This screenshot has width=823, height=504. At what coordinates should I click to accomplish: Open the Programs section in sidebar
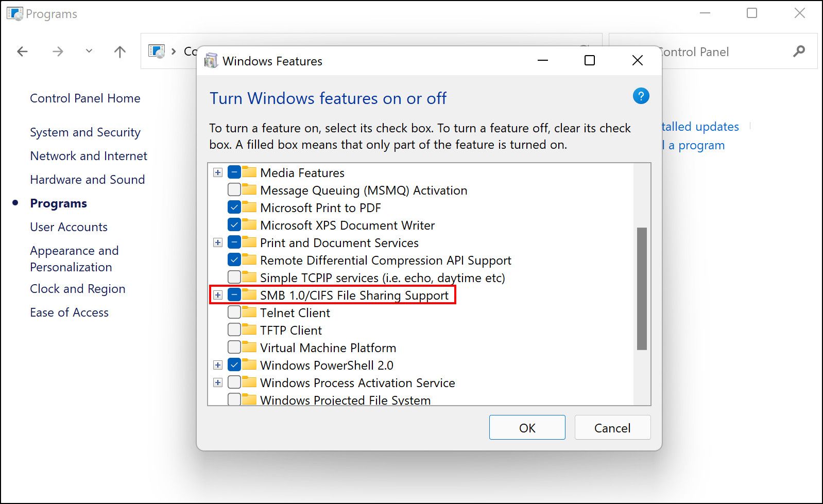coord(58,203)
